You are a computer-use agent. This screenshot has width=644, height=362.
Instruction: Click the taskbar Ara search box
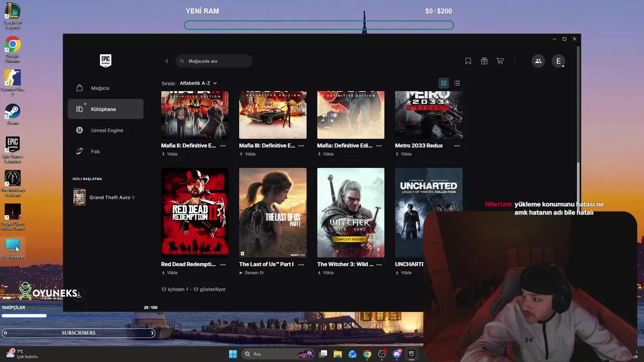point(278,354)
